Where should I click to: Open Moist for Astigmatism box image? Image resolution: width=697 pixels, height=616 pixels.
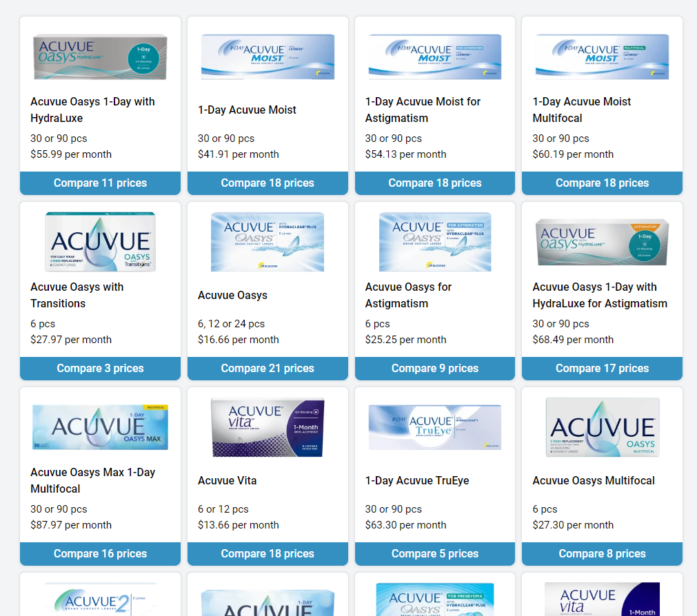click(435, 57)
